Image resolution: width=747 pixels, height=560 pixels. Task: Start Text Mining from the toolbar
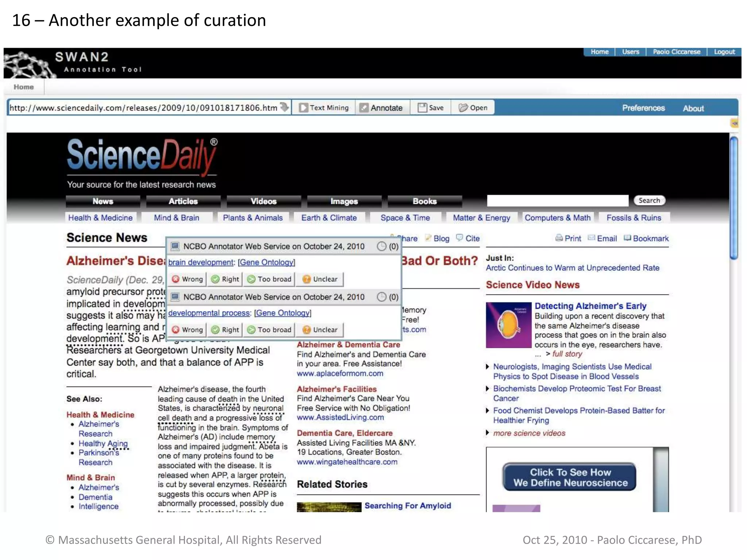coord(324,108)
